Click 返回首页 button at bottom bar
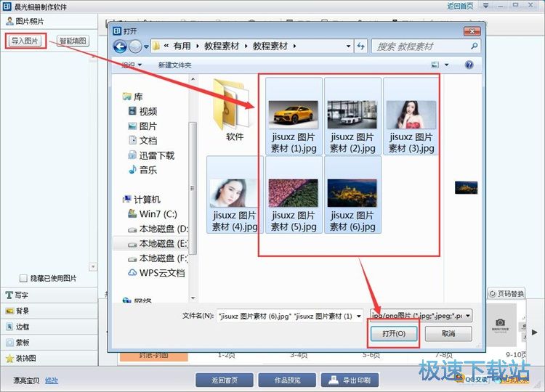Viewport: 545px width, 392px height. click(x=225, y=380)
